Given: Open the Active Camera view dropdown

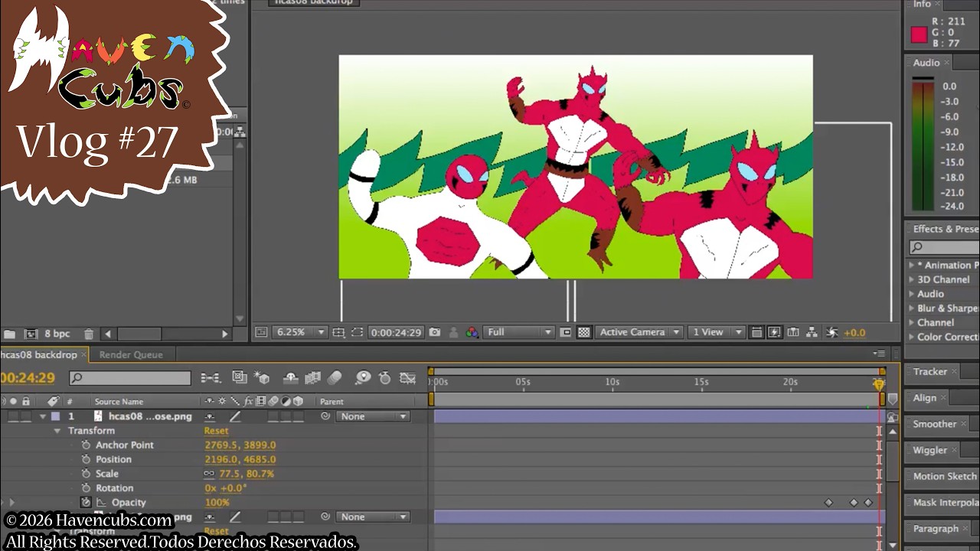Looking at the screenshot, I should (x=639, y=332).
